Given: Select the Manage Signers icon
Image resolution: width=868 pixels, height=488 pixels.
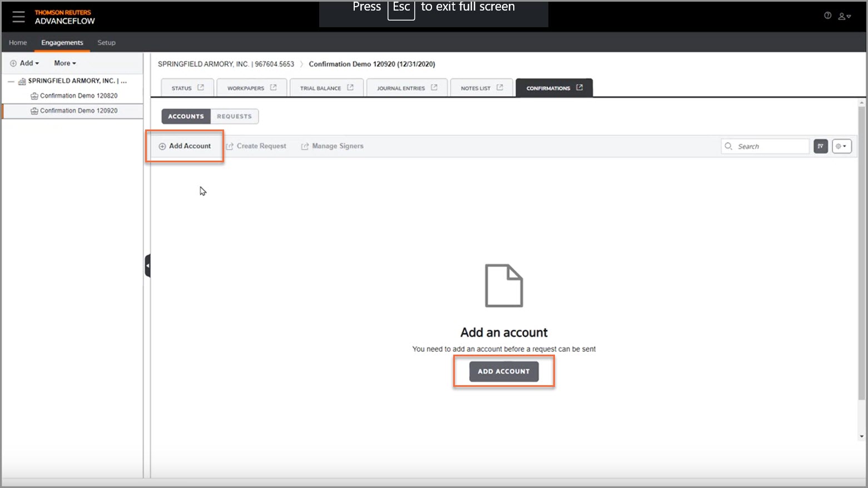Looking at the screenshot, I should click(305, 146).
